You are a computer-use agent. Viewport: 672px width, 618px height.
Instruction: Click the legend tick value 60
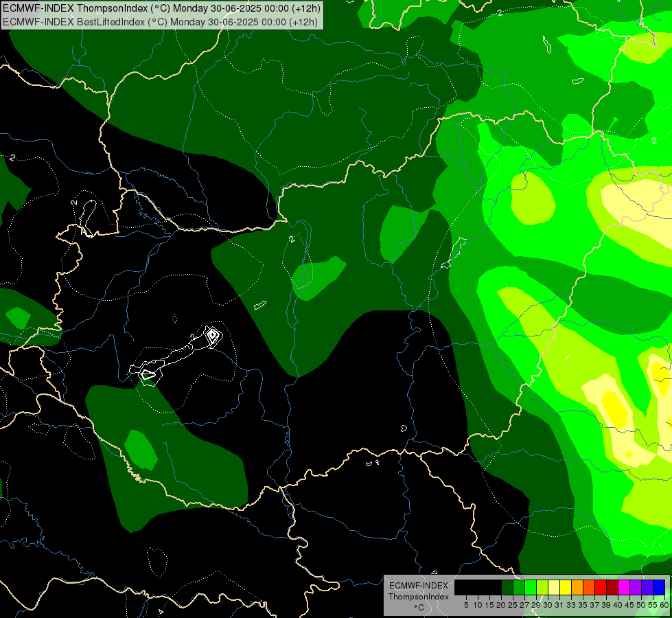pyautogui.click(x=664, y=605)
